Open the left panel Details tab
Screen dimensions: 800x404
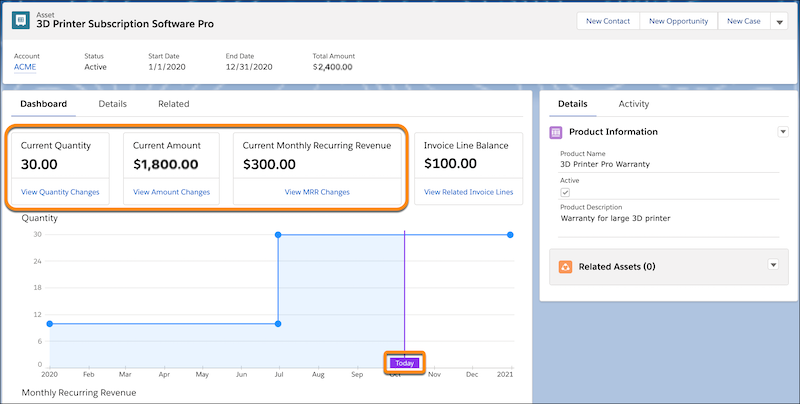pos(112,104)
